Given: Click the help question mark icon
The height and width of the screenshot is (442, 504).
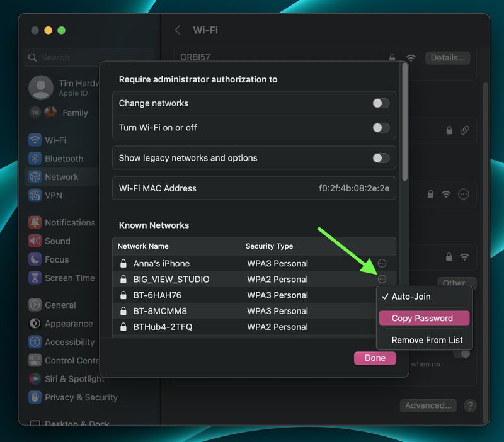Looking at the screenshot, I should tap(469, 405).
